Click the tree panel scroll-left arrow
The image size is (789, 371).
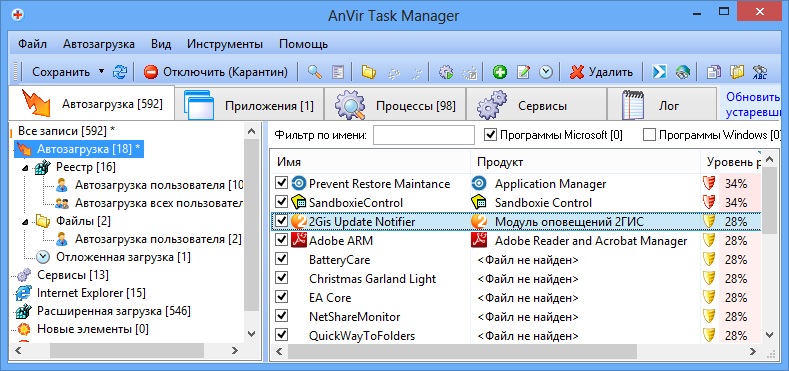pyautogui.click(x=19, y=350)
